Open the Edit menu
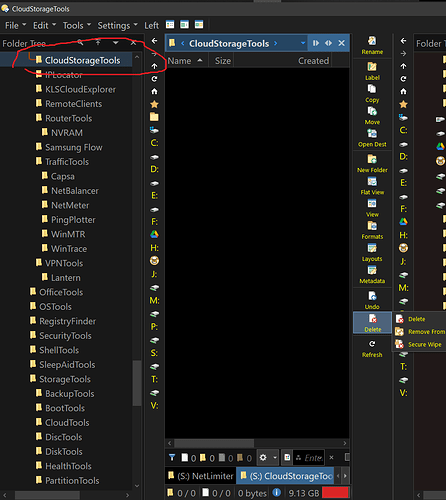Screen dimensions: 446x500 44,25
